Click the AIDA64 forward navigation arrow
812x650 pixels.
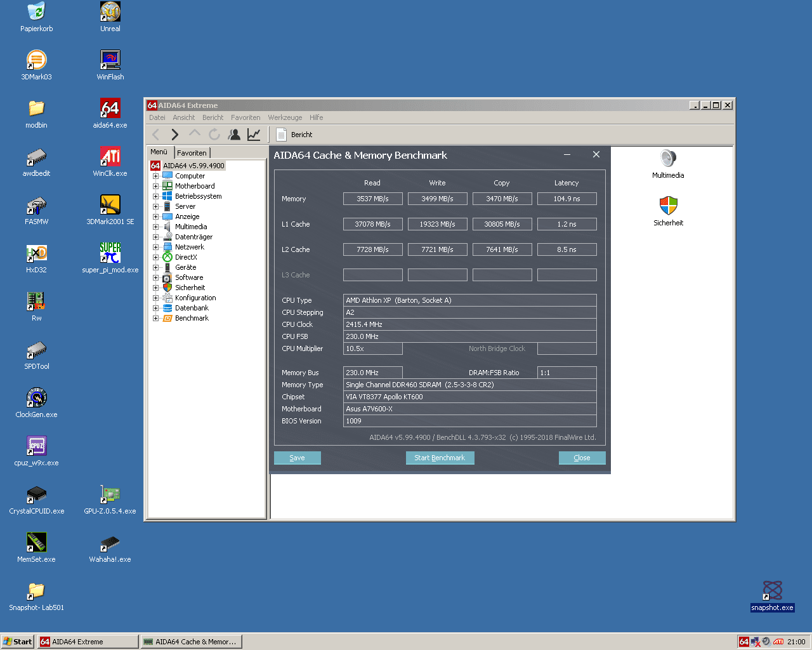tap(175, 135)
